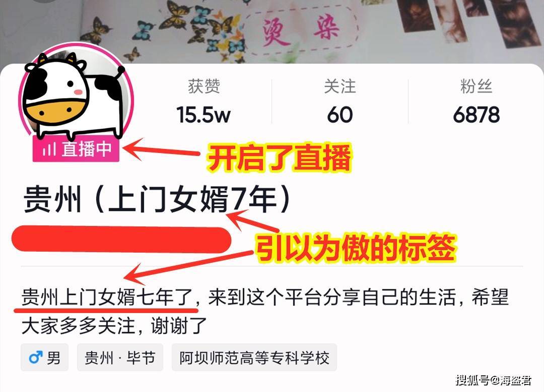Viewport: 544px width, 392px height.
Task: Click the live signal bars icon
Action: coord(49,149)
